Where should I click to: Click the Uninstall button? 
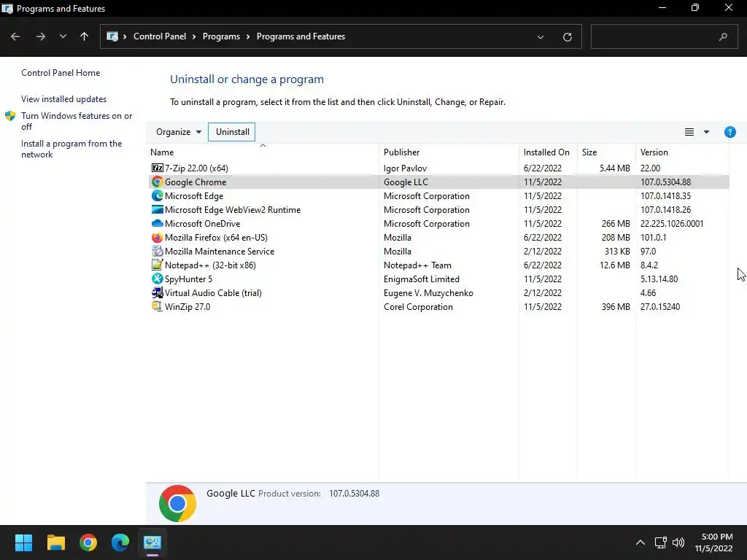(x=232, y=132)
